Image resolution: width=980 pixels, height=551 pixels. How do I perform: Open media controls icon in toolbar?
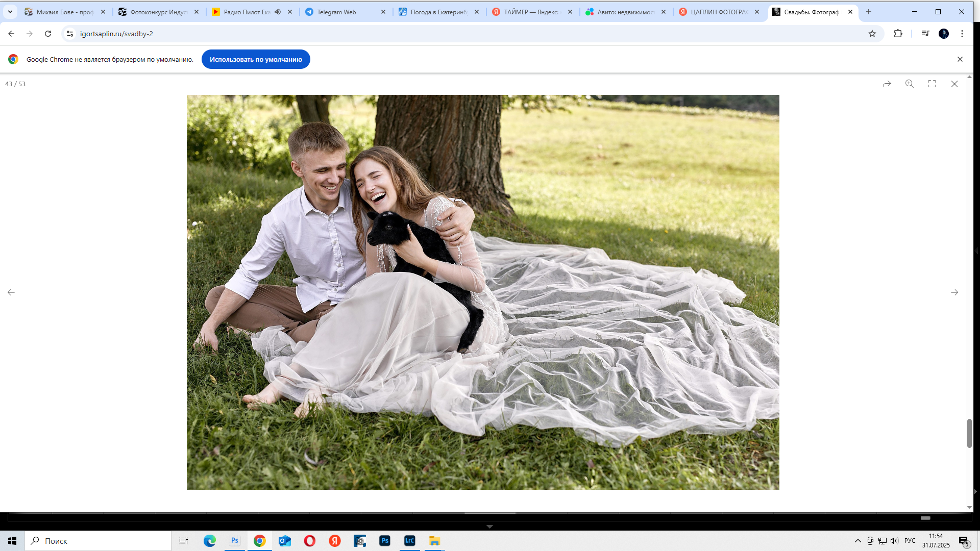point(925,34)
